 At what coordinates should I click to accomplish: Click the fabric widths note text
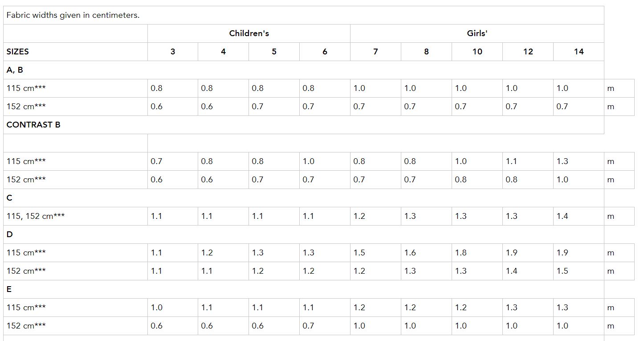click(x=73, y=15)
